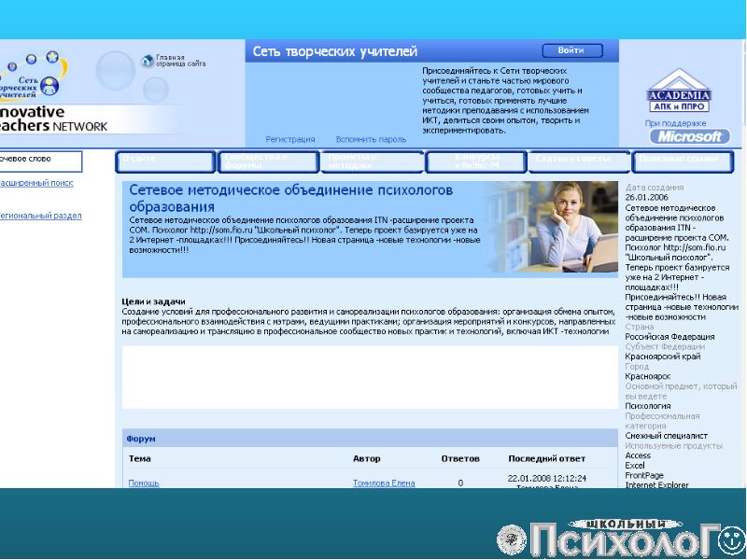Open author Томилова Елена profile link
Image resolution: width=747 pixels, height=560 pixels.
384,483
